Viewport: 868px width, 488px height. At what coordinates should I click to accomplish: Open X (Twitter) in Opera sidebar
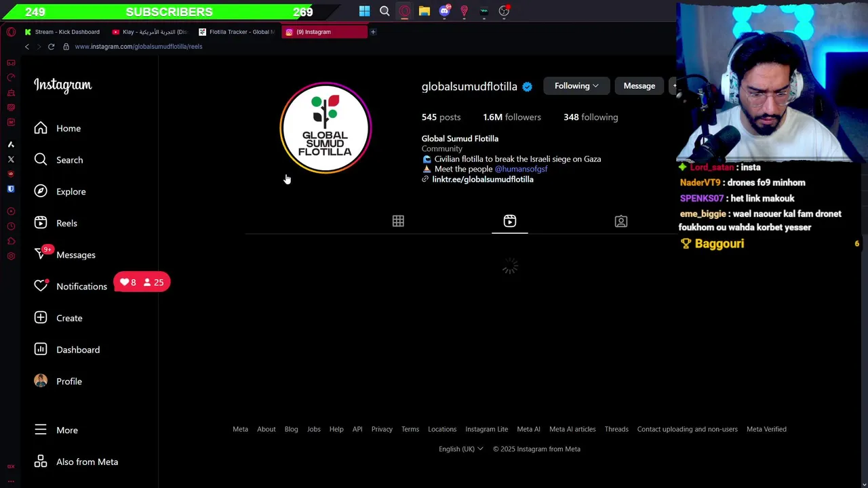11,159
